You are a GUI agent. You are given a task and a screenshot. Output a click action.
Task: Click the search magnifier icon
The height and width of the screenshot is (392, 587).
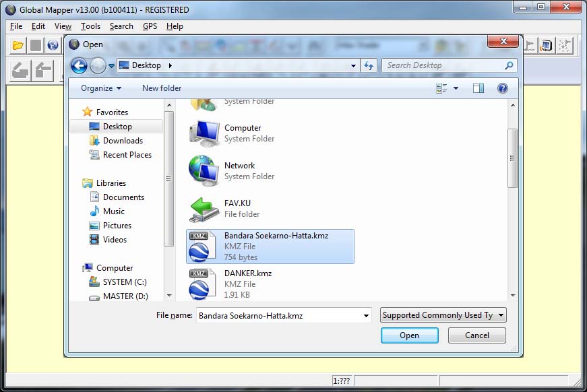[508, 65]
